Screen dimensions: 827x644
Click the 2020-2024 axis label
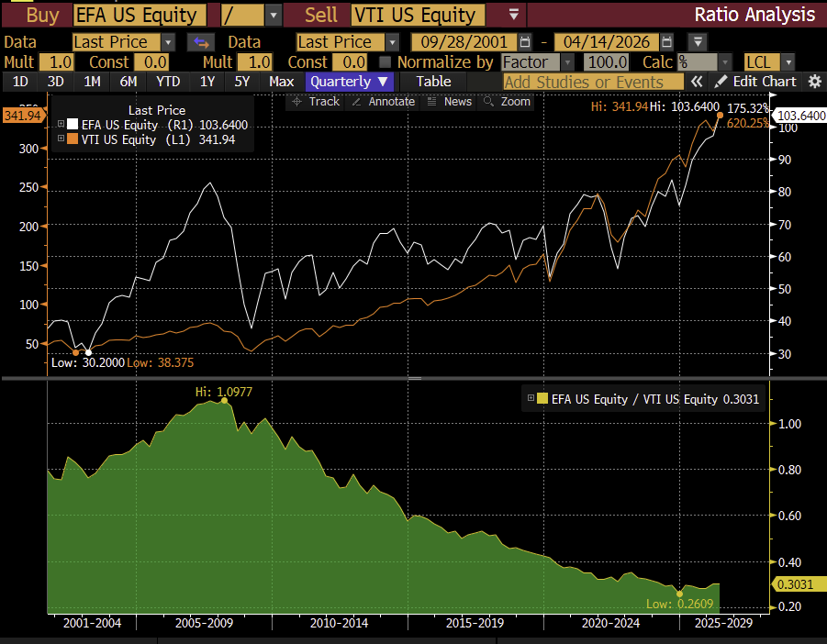pos(610,623)
